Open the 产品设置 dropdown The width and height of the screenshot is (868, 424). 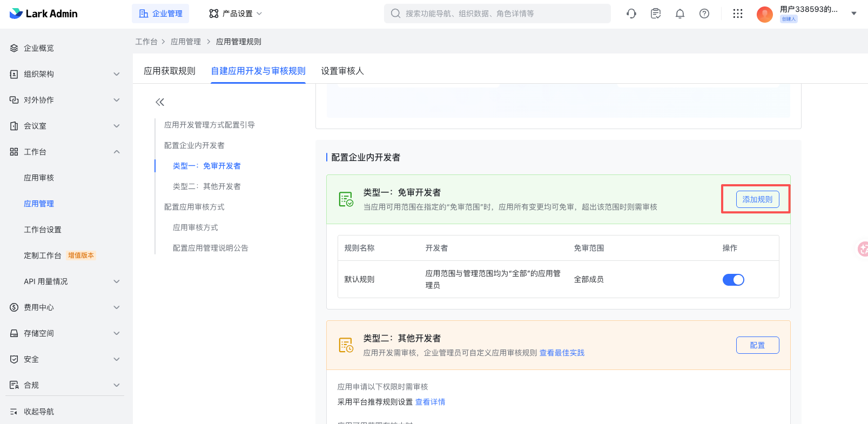235,14
